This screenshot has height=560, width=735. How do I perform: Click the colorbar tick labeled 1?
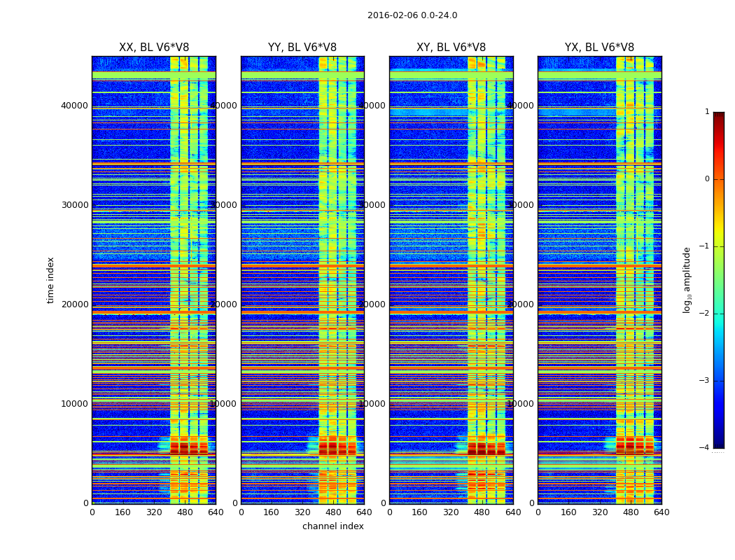pos(707,111)
